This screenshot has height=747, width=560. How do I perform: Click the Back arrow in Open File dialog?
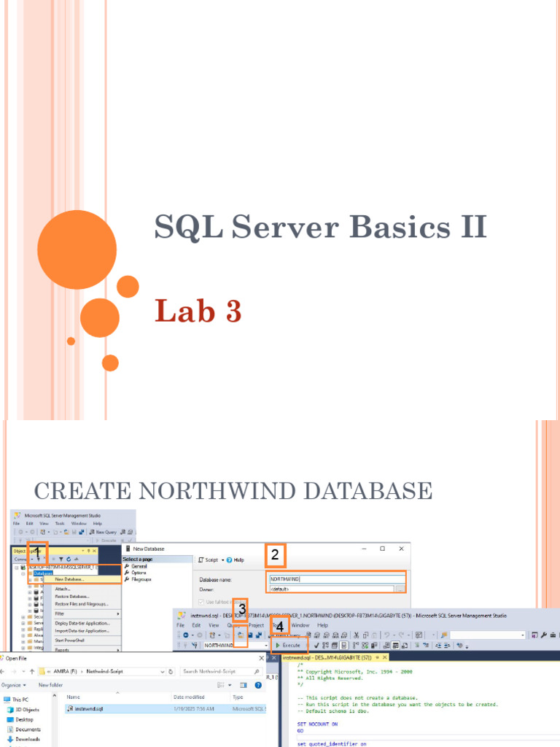3,671
